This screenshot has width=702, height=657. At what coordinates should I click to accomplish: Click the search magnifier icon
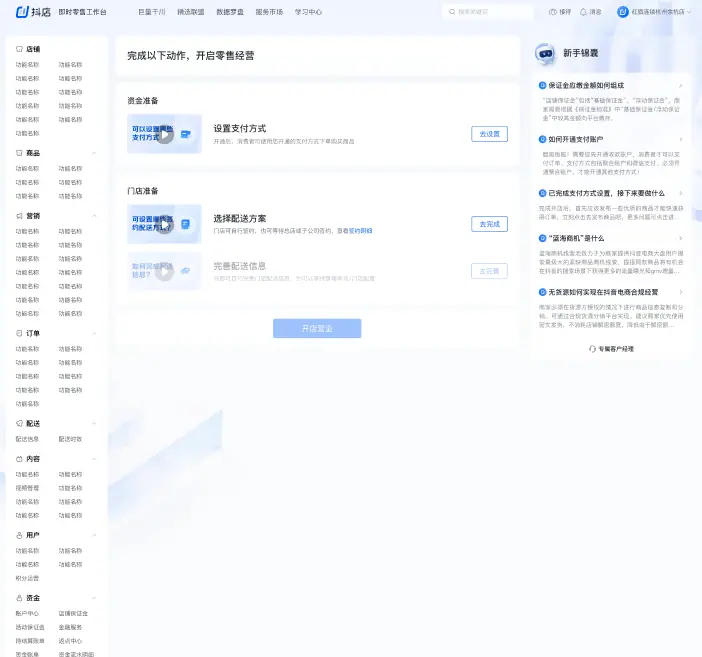(452, 12)
